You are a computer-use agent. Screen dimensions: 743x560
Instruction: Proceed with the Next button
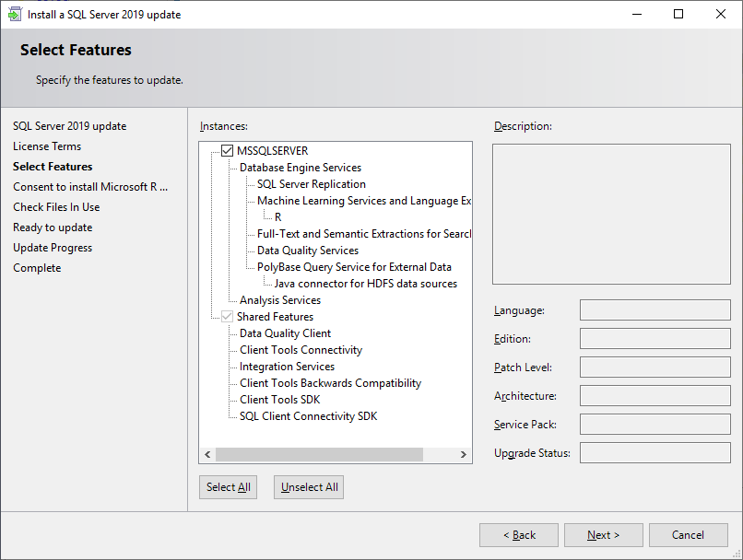603,535
